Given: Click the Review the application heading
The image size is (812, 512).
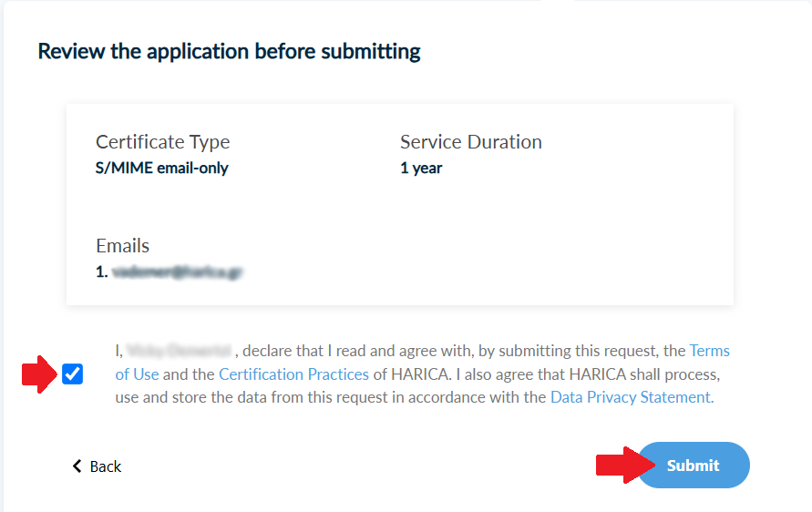Looking at the screenshot, I should (229, 51).
